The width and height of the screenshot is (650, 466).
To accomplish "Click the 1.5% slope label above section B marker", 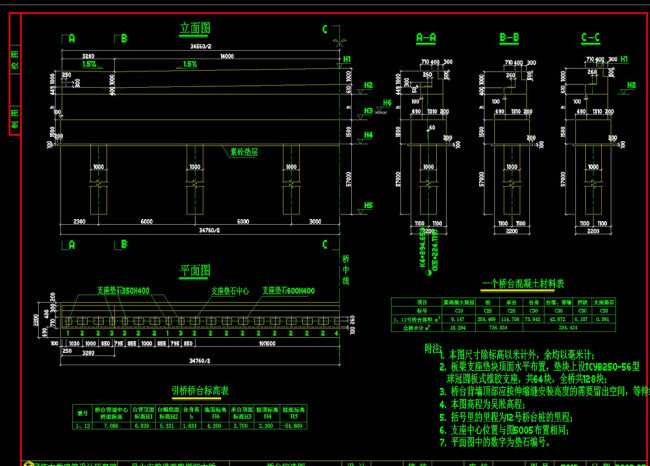I will 189,64.
